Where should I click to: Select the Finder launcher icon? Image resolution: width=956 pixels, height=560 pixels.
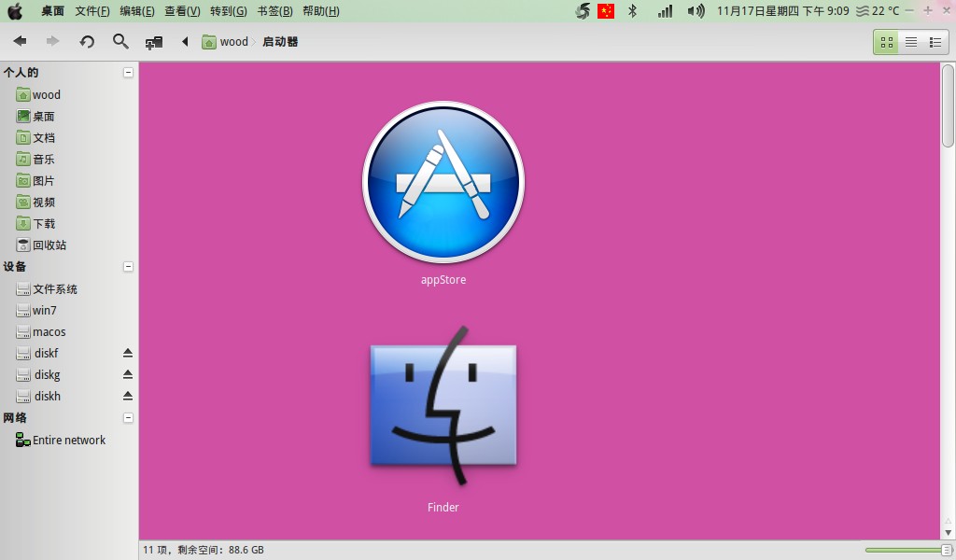coord(443,405)
